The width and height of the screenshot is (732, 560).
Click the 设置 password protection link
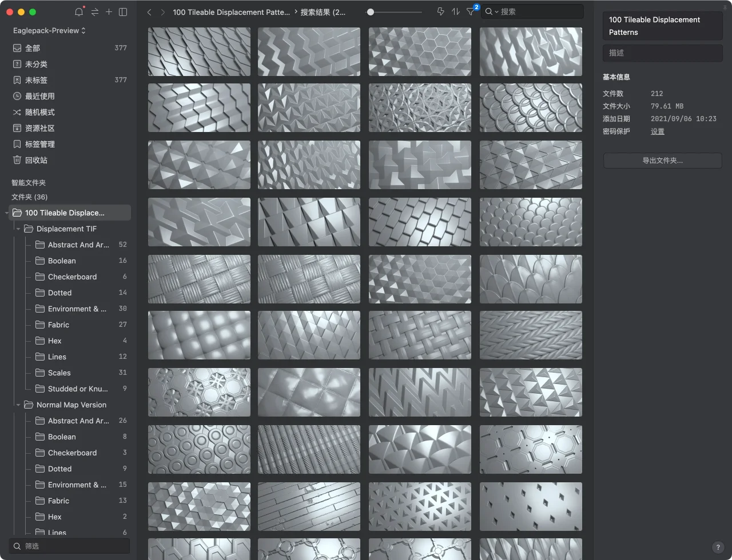pos(657,131)
